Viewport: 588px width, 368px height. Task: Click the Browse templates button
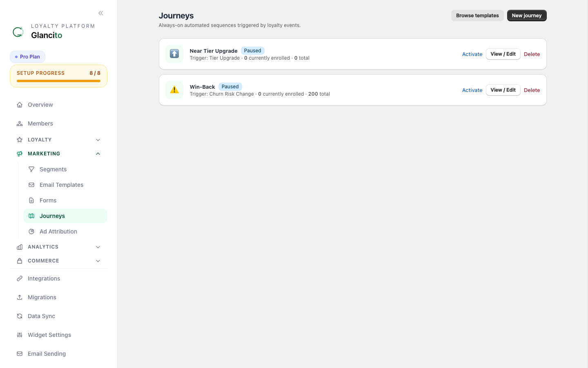[477, 16]
